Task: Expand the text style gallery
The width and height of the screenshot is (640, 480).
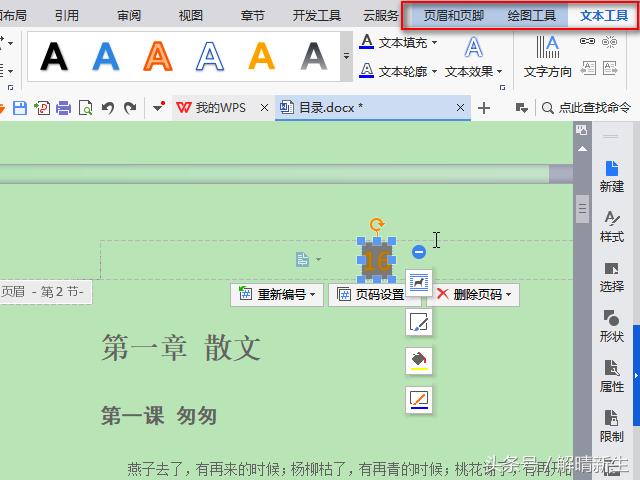Action: click(347, 56)
